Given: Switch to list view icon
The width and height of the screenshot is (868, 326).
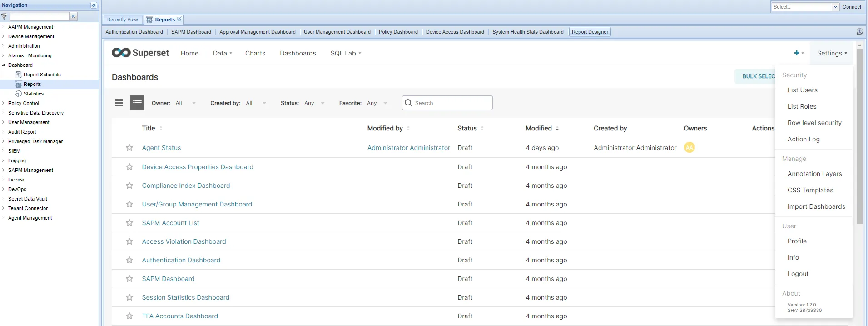Looking at the screenshot, I should click(137, 103).
